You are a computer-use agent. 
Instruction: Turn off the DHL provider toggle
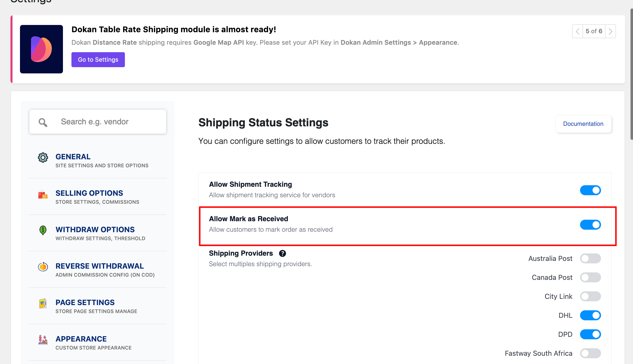tap(590, 316)
